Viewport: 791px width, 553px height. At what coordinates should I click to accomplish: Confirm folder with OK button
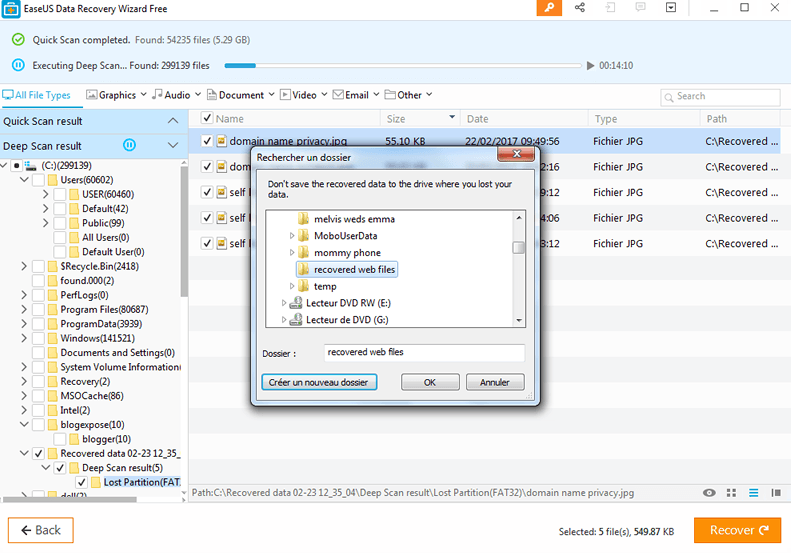pyautogui.click(x=430, y=382)
